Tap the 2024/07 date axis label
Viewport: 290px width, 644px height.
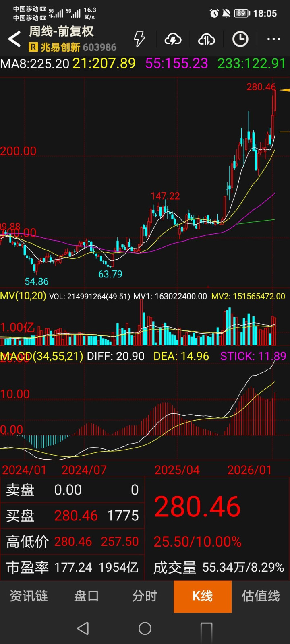pyautogui.click(x=84, y=470)
